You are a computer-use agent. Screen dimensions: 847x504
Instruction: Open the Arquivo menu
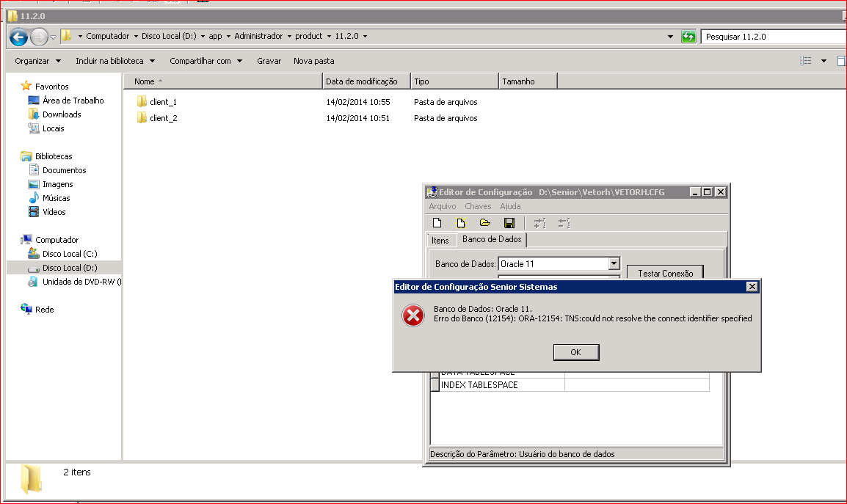pyautogui.click(x=443, y=206)
